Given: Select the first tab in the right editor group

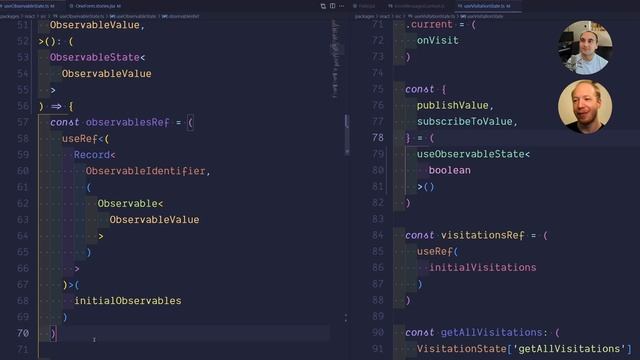Looking at the screenshot, I should pos(365,6).
